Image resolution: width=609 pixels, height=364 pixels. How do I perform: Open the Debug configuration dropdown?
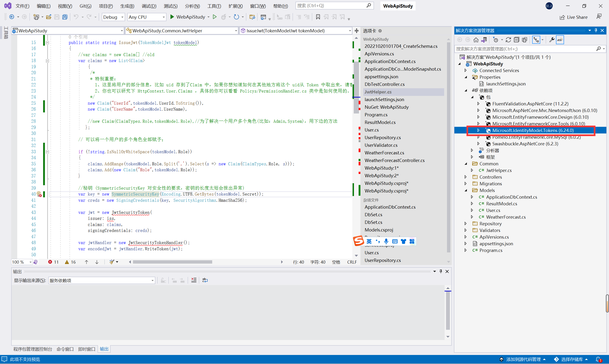click(113, 17)
